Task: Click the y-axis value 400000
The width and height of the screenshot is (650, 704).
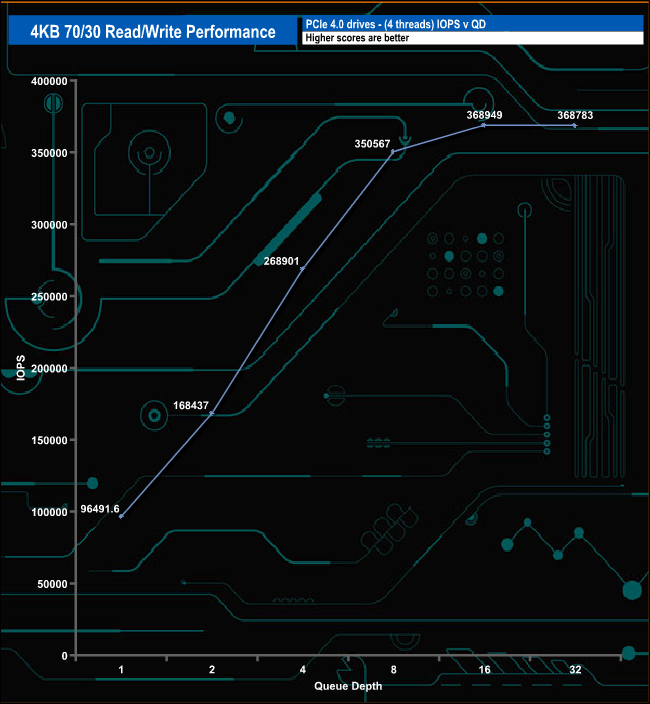Action: coord(49,81)
